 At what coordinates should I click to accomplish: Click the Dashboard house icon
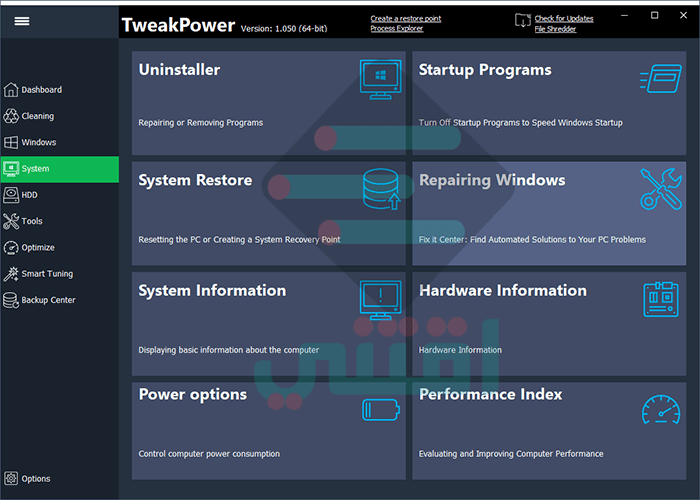pyautogui.click(x=11, y=90)
